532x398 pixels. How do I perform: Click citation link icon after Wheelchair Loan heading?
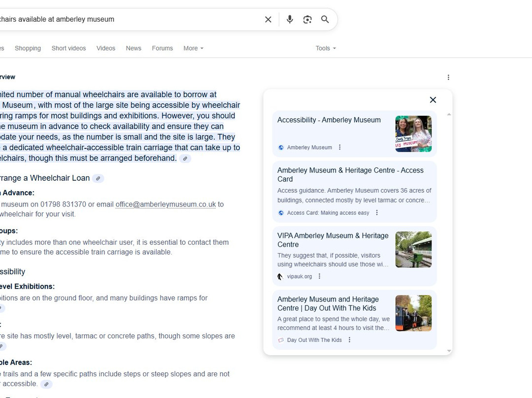click(x=99, y=178)
